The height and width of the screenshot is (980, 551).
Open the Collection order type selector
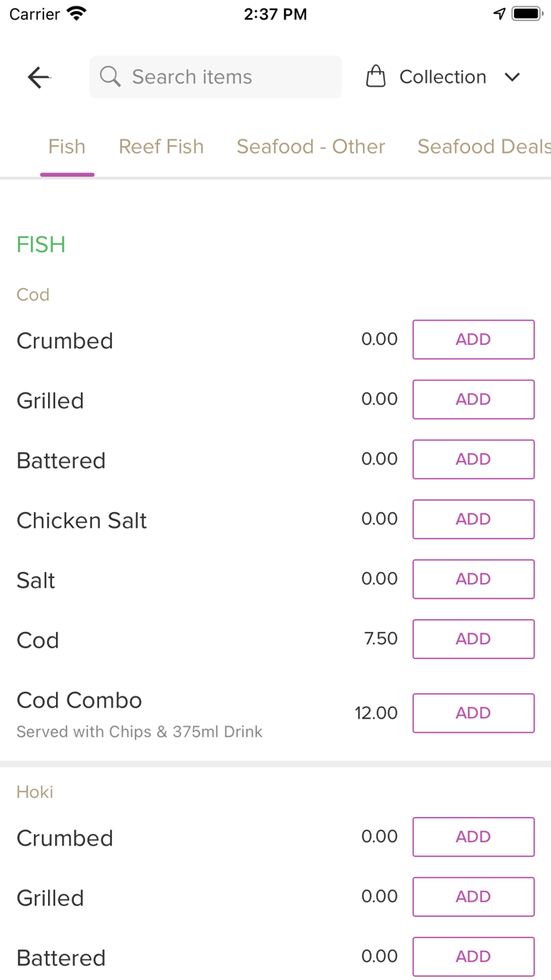tap(442, 77)
